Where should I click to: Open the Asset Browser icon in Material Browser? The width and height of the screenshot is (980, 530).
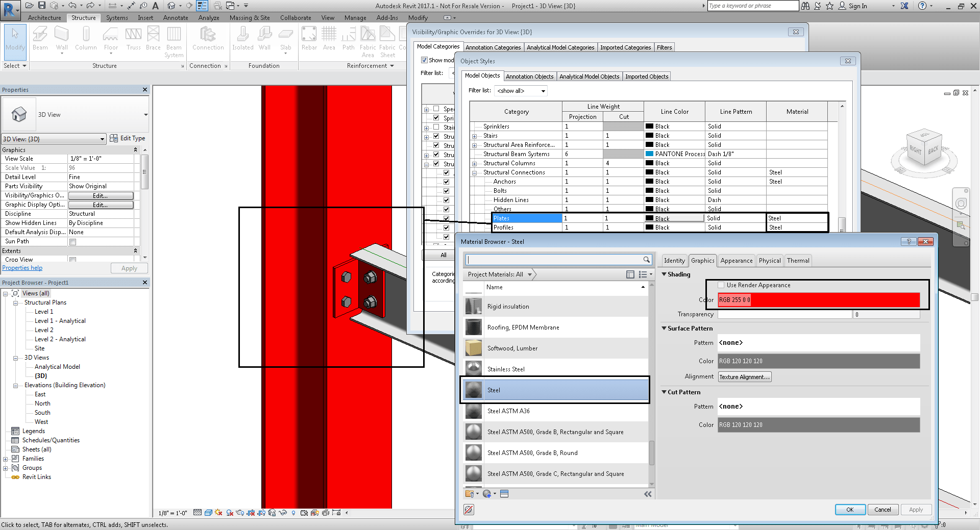tap(504, 494)
